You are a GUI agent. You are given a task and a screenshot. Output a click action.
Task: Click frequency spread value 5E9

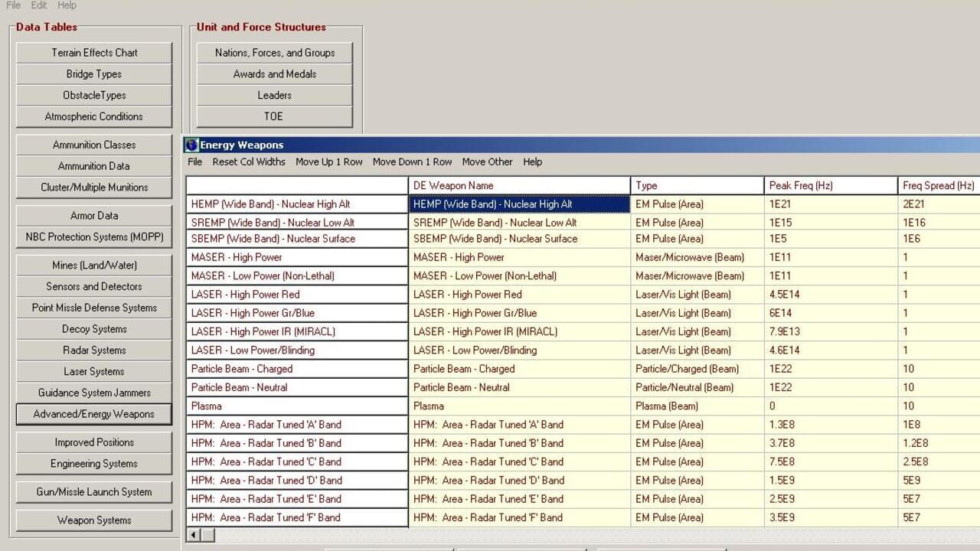[x=939, y=481]
